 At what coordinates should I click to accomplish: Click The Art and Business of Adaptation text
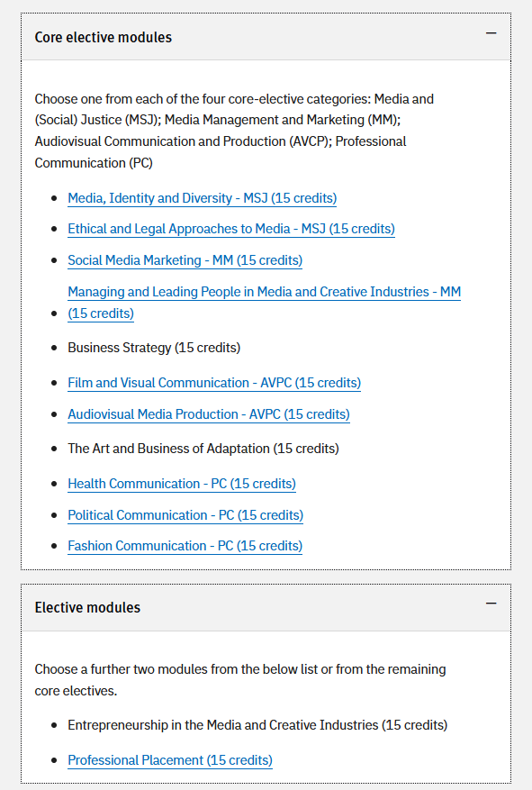[203, 449]
